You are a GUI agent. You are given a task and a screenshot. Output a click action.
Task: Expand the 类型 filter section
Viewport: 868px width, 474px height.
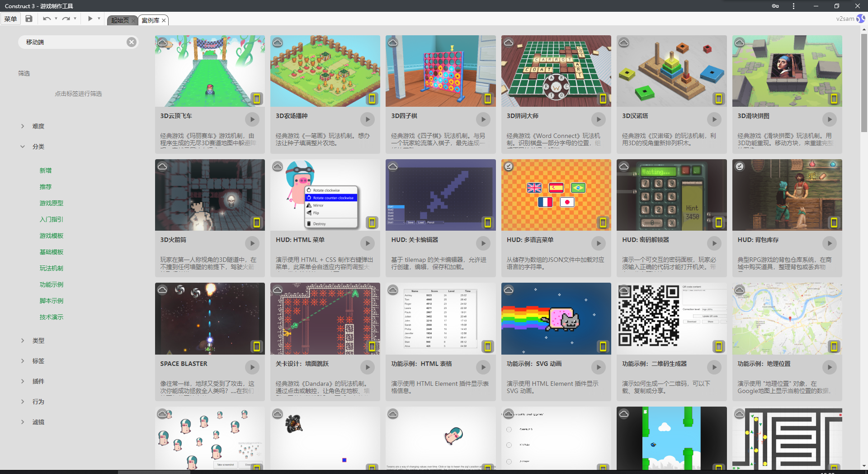(x=23, y=341)
